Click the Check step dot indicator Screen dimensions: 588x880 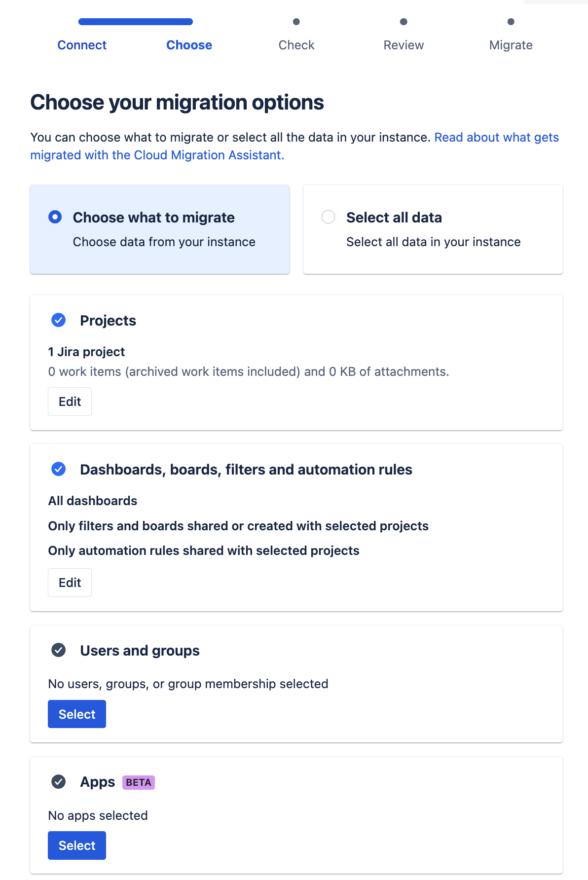(296, 22)
